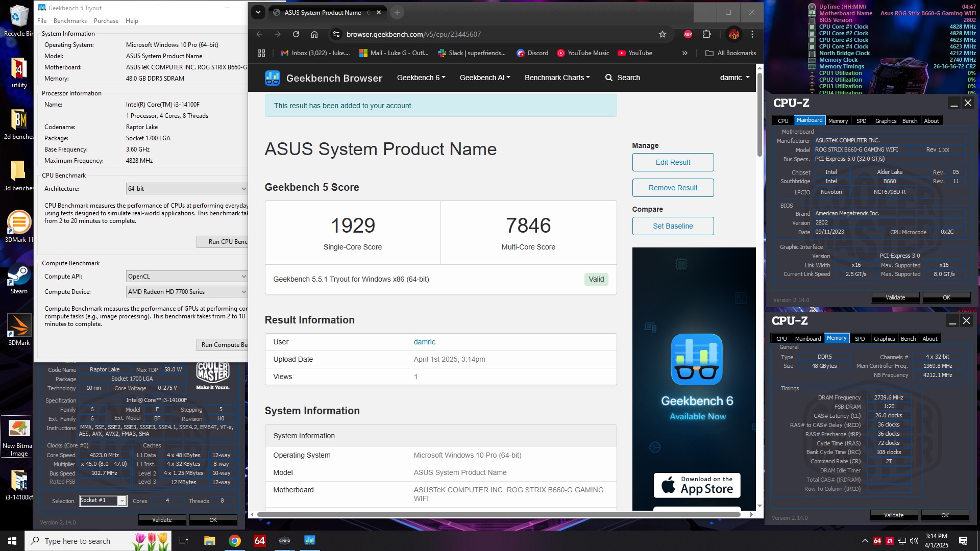The height and width of the screenshot is (551, 980).
Task: Open the File menu in Geekbench 5
Action: [x=42, y=21]
